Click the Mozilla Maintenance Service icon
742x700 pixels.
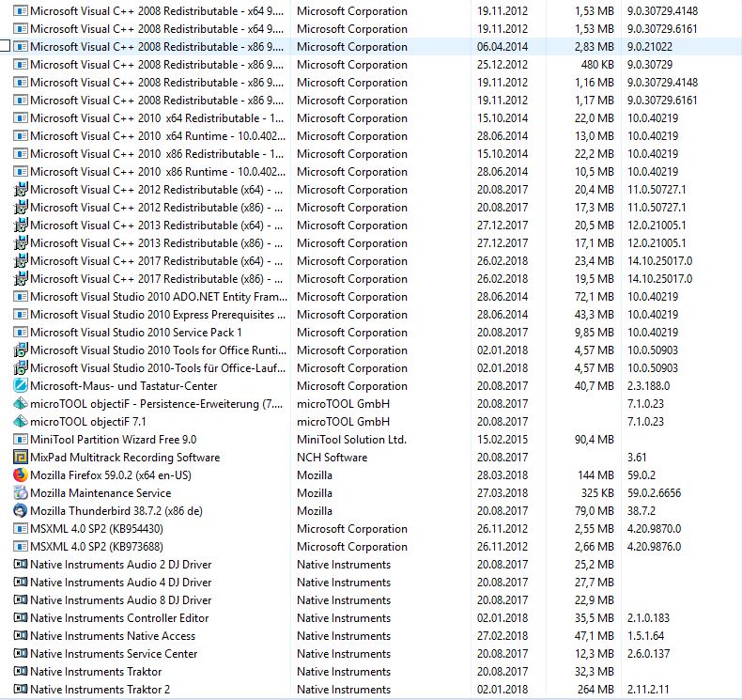[21, 492]
